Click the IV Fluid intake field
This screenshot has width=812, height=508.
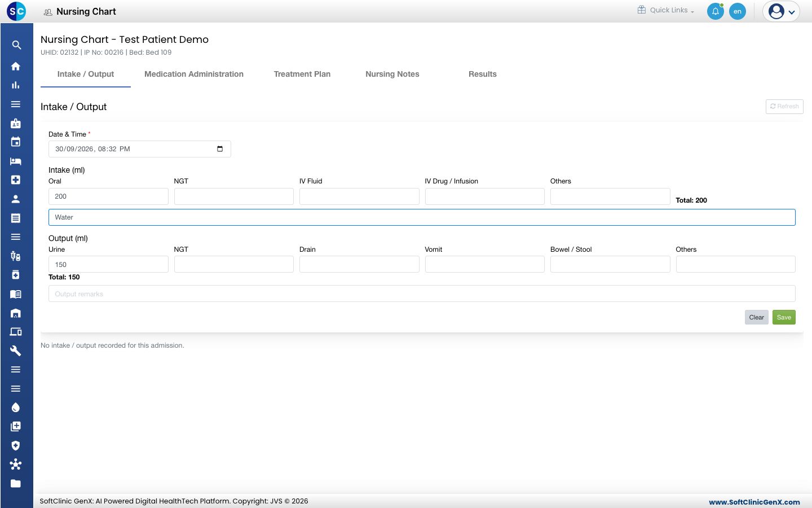tap(359, 196)
